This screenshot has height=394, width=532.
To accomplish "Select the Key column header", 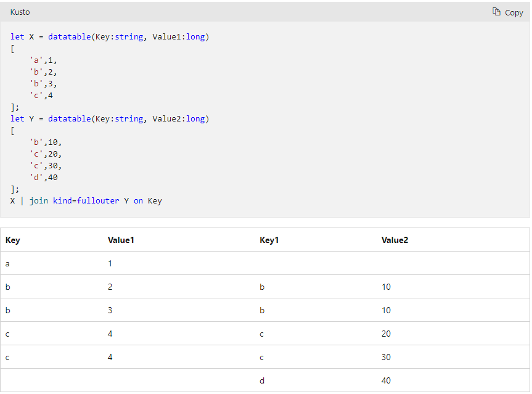I will (x=13, y=240).
